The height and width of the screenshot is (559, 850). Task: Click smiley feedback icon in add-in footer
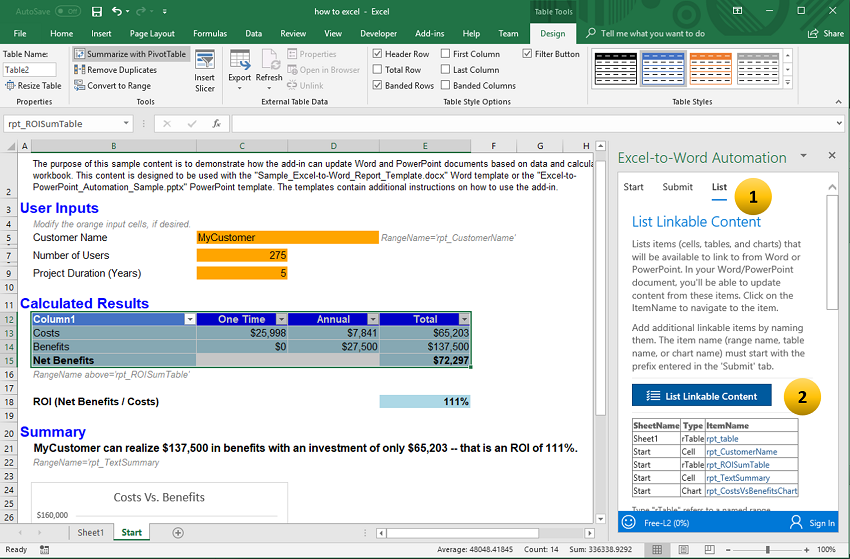(629, 522)
